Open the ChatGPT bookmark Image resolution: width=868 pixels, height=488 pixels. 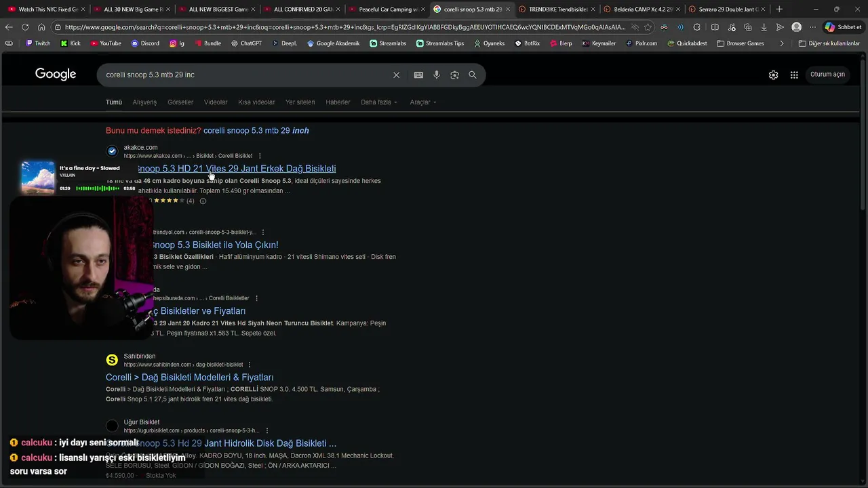tap(246, 43)
